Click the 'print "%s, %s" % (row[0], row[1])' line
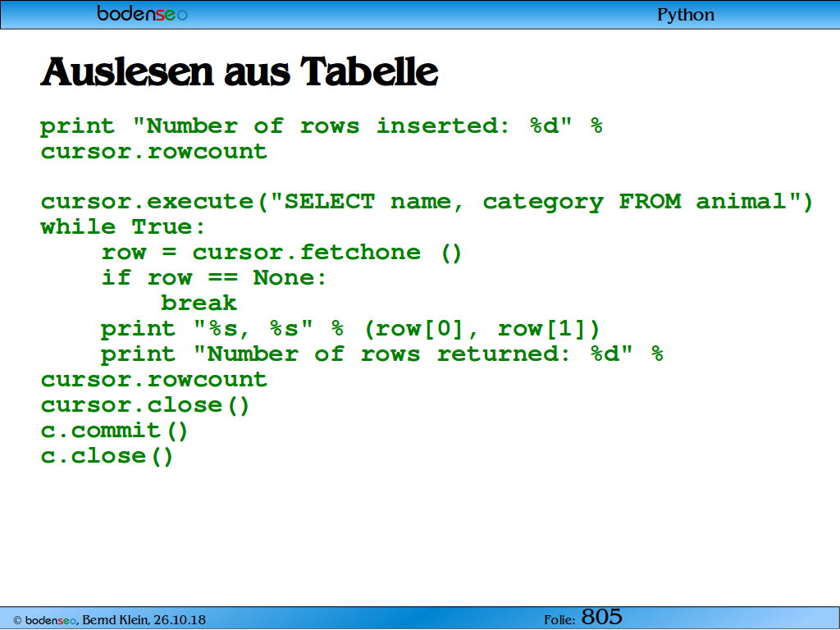This screenshot has width=840, height=630. 349,329
